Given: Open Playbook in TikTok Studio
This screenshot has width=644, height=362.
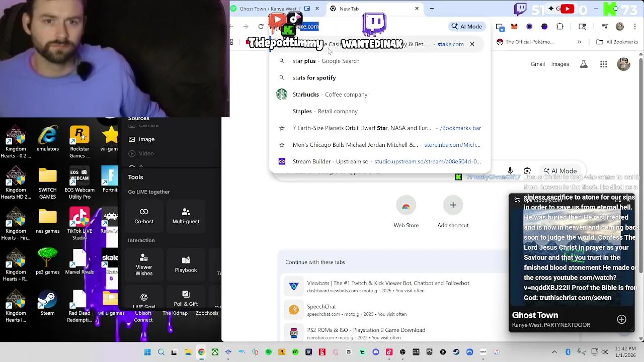Looking at the screenshot, I should click(x=186, y=264).
